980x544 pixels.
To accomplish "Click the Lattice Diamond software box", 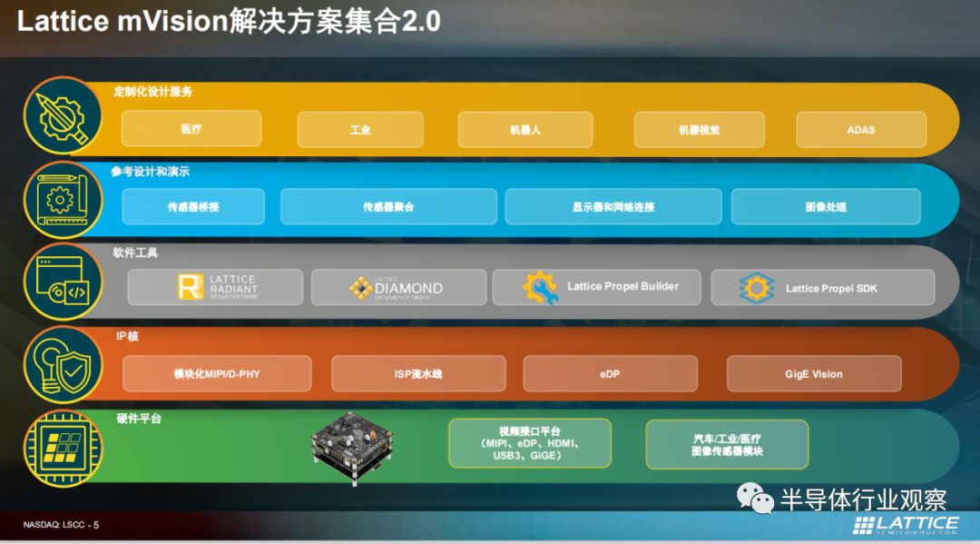I will tap(398, 287).
